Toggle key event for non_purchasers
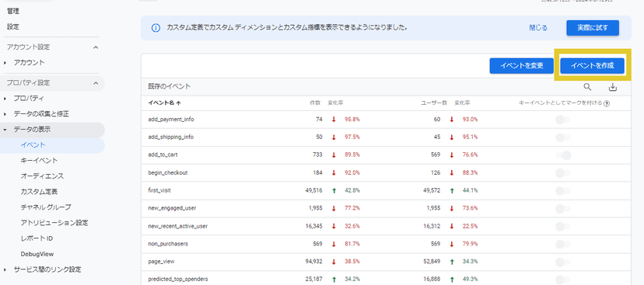This screenshot has width=644, height=285. pos(562,244)
